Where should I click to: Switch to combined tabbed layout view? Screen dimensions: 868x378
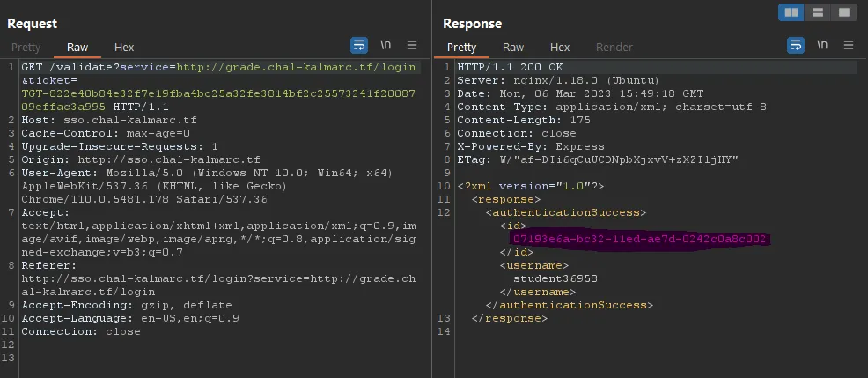pos(843,12)
